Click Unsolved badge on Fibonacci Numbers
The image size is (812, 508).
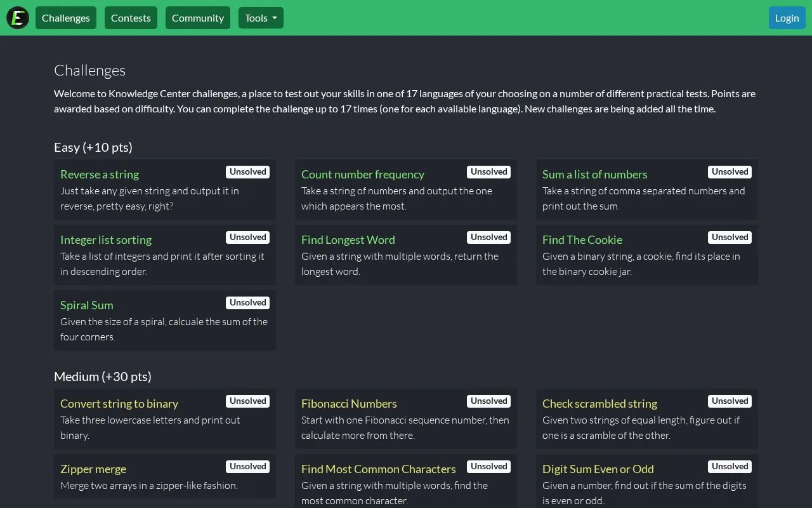pyautogui.click(x=489, y=401)
